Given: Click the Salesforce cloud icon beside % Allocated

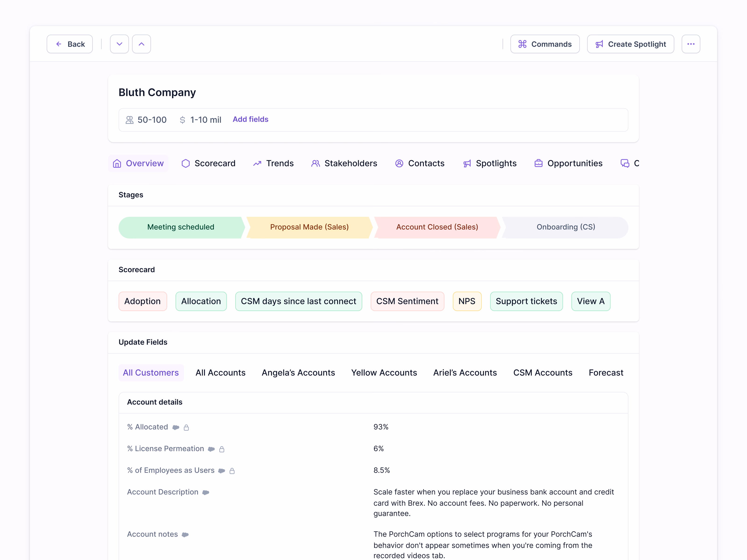Looking at the screenshot, I should (176, 427).
